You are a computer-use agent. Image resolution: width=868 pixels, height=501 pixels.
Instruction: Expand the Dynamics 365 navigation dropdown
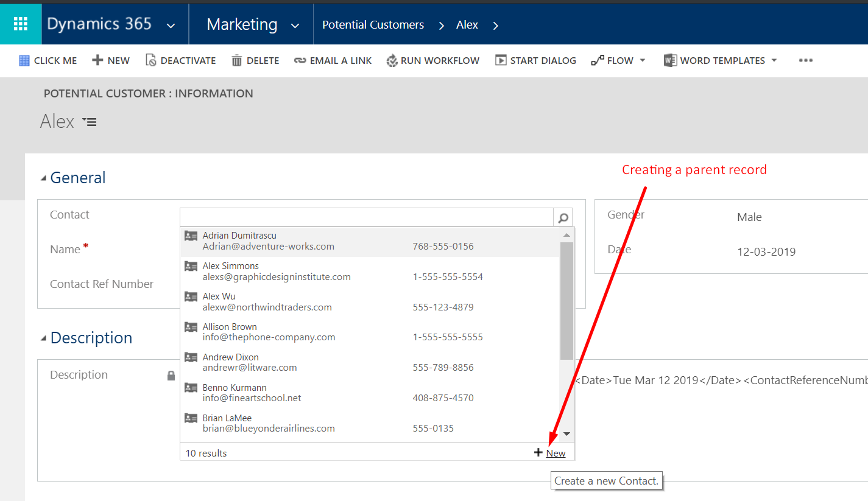171,26
